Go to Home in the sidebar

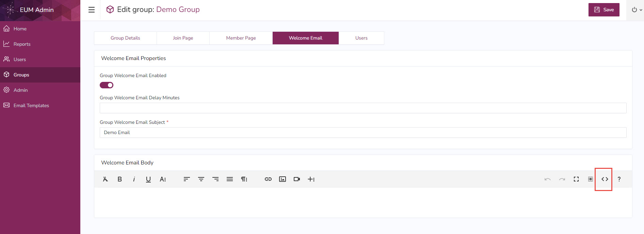40,29
